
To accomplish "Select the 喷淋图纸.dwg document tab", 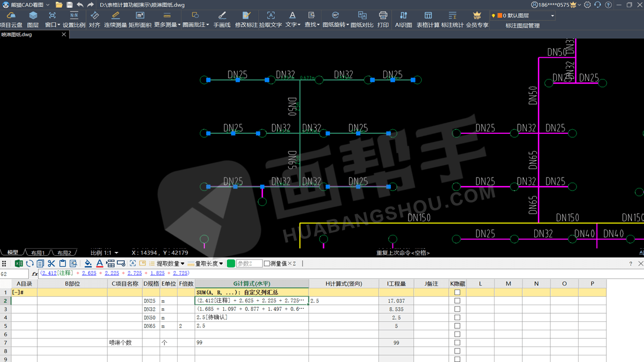I will coord(17,35).
